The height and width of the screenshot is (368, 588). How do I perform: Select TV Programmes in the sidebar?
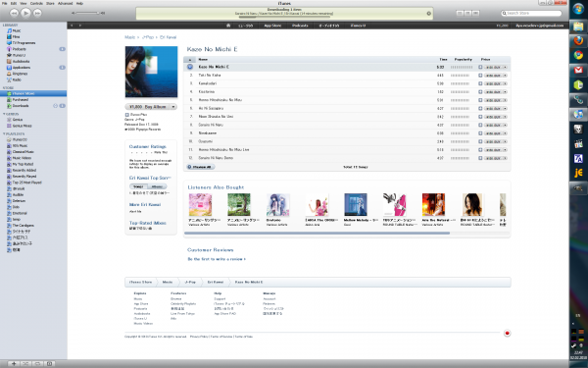[x=21, y=43]
